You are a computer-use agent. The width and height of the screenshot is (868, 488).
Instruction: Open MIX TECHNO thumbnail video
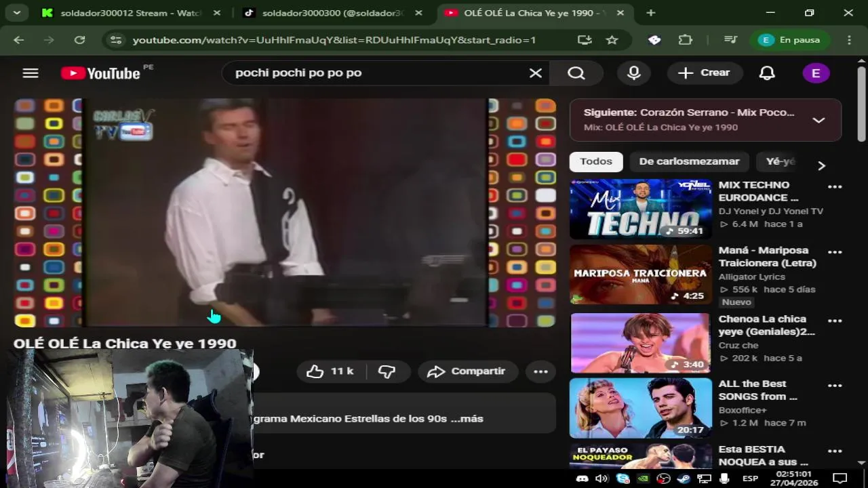point(640,209)
